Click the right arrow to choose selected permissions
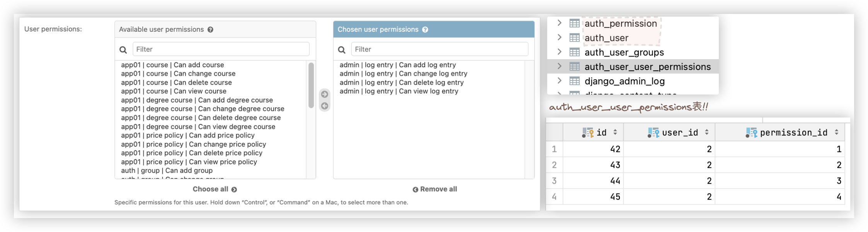Viewport: 868px width, 232px height. (325, 94)
